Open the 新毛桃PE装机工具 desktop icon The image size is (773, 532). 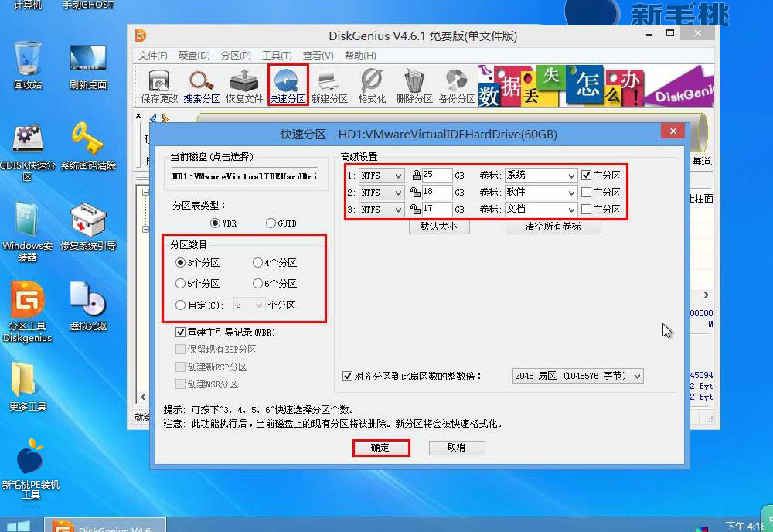coord(31,469)
